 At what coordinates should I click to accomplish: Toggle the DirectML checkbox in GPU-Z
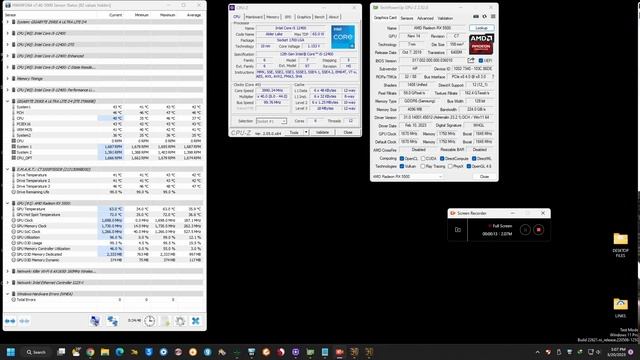(474, 158)
